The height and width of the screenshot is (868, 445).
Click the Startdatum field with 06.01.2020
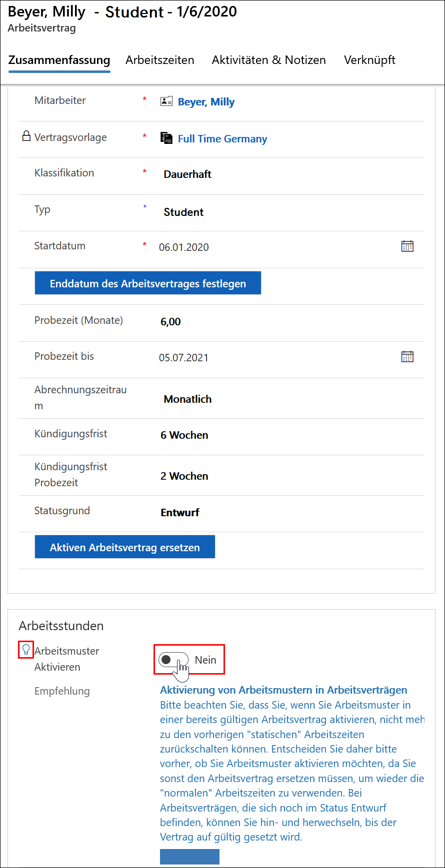277,247
